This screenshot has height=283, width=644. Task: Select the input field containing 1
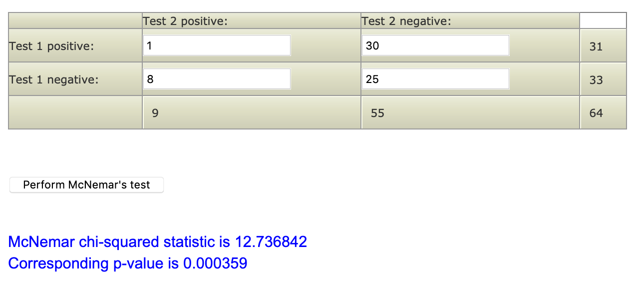(217, 45)
